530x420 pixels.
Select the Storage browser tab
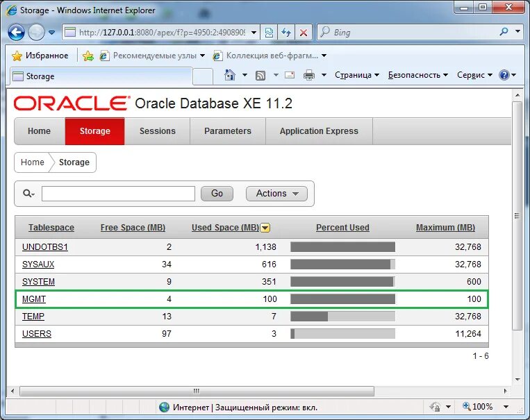pos(101,76)
